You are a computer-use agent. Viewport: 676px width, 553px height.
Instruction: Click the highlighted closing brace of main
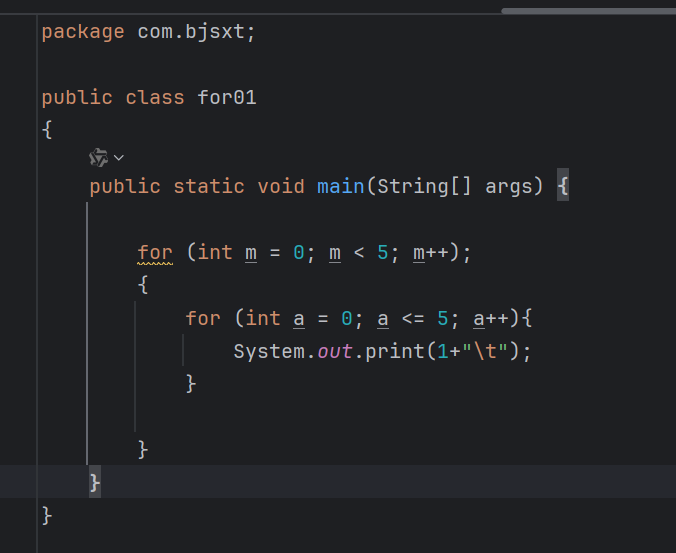click(x=95, y=482)
